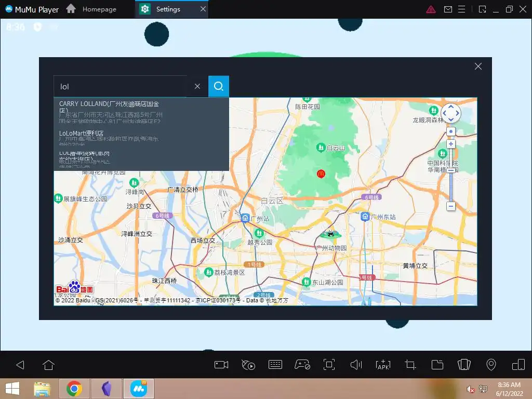Click the volume speaker icon in bottom toolbar

click(x=356, y=365)
